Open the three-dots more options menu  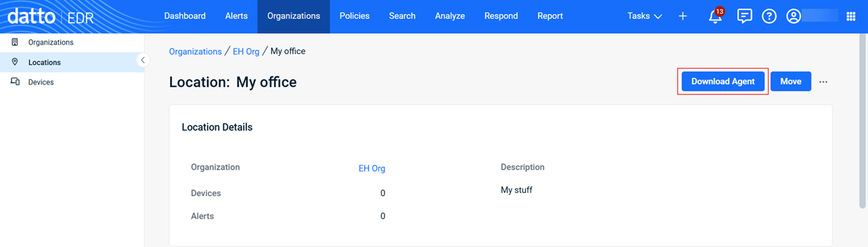(823, 82)
